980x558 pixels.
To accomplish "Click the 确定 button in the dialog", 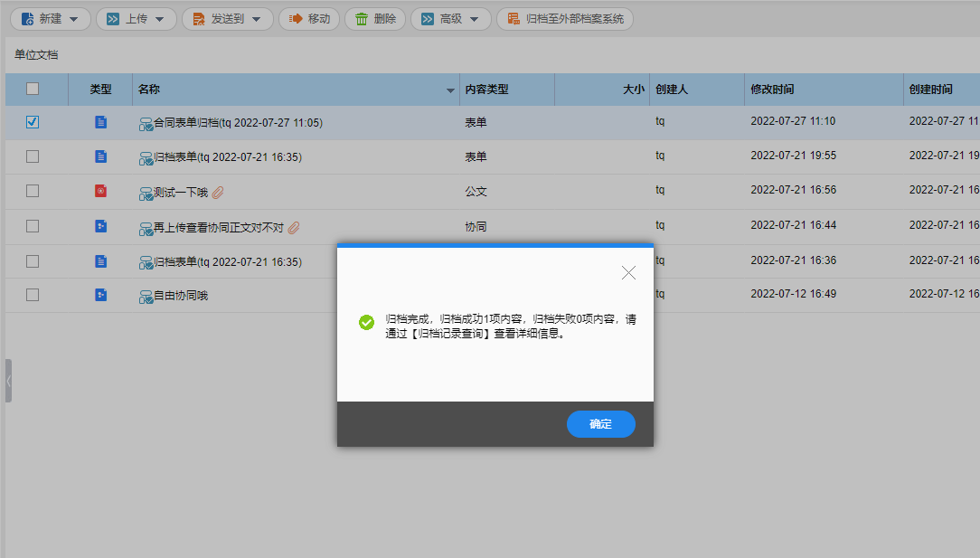I will (x=600, y=424).
